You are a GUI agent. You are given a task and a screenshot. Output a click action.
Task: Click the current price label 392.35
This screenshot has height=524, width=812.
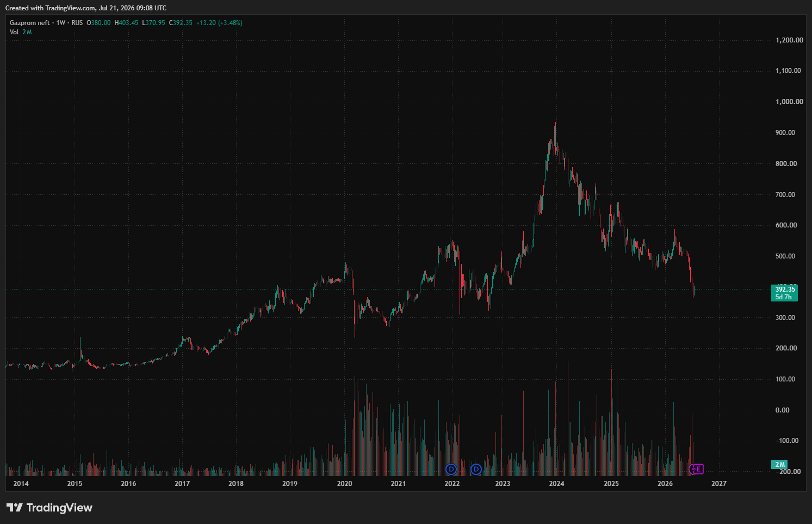(x=785, y=289)
